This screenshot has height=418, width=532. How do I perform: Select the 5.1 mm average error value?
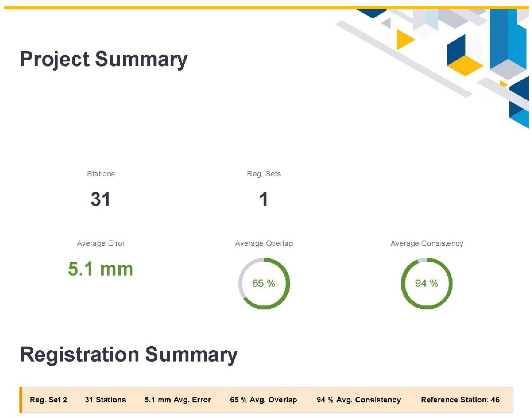(101, 269)
